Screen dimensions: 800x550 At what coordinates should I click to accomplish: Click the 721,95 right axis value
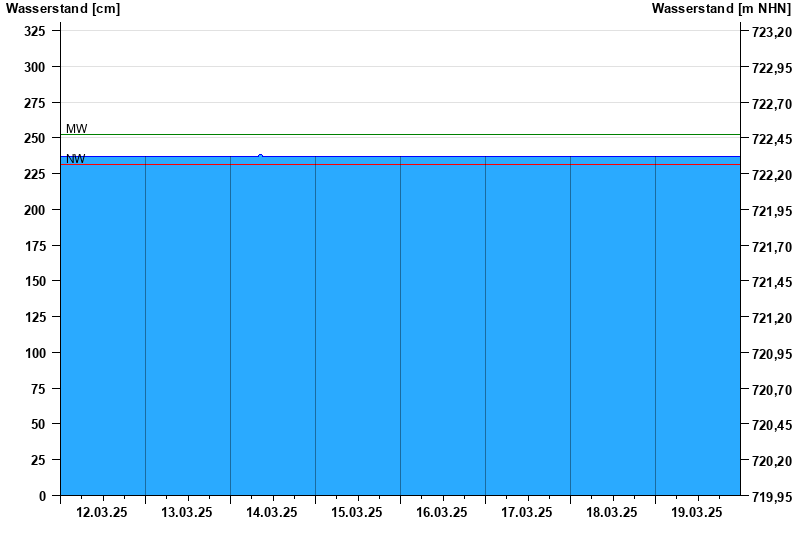pyautogui.click(x=772, y=211)
